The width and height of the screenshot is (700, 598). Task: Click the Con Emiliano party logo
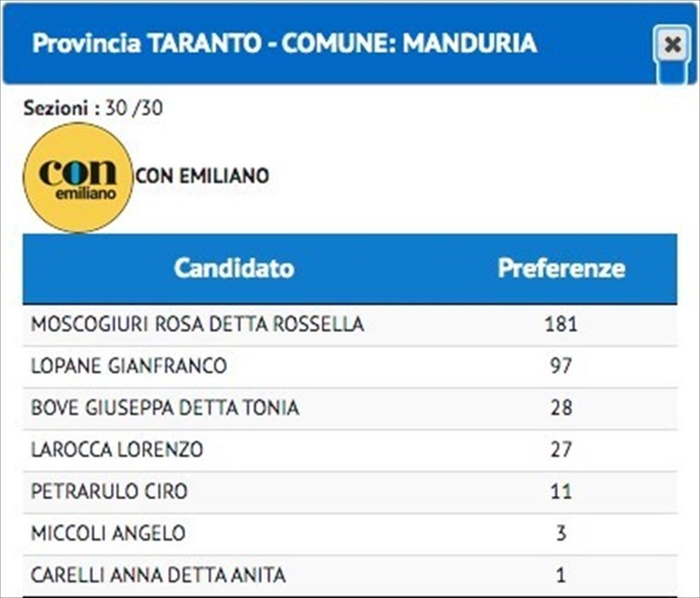[x=79, y=178]
